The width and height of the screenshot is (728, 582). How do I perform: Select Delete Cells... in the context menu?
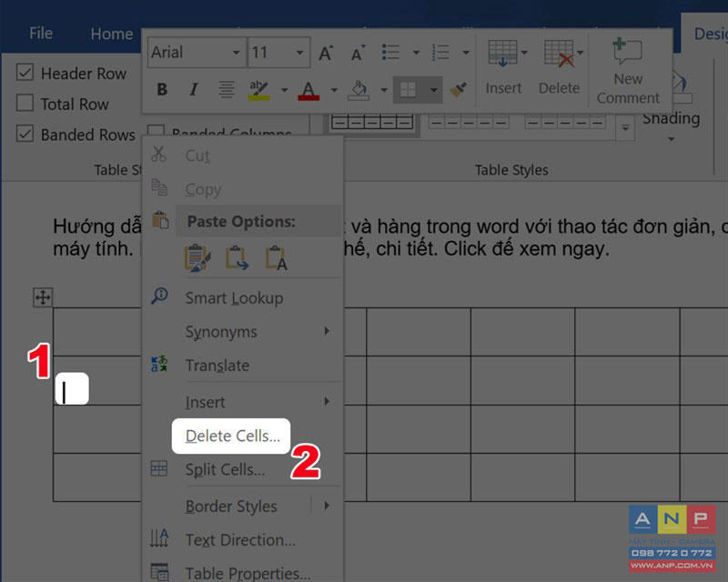tap(231, 436)
